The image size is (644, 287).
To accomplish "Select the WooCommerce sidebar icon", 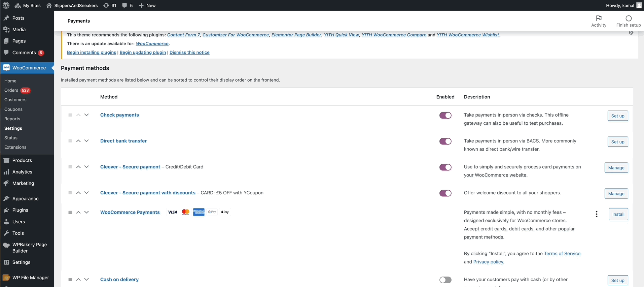I will click(x=6, y=67).
